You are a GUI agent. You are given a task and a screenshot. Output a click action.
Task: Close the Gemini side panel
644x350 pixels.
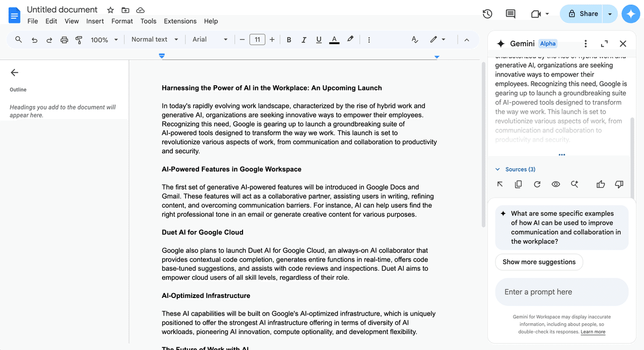623,43
